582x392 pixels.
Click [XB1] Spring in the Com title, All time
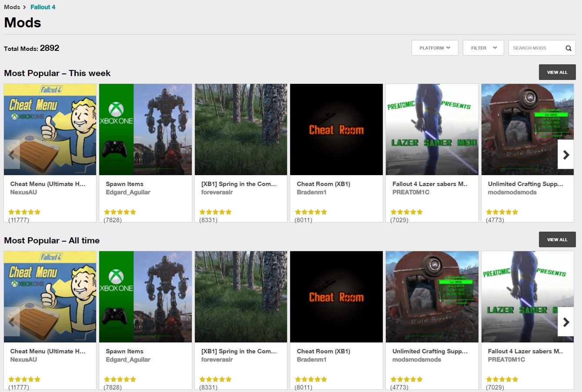point(239,351)
